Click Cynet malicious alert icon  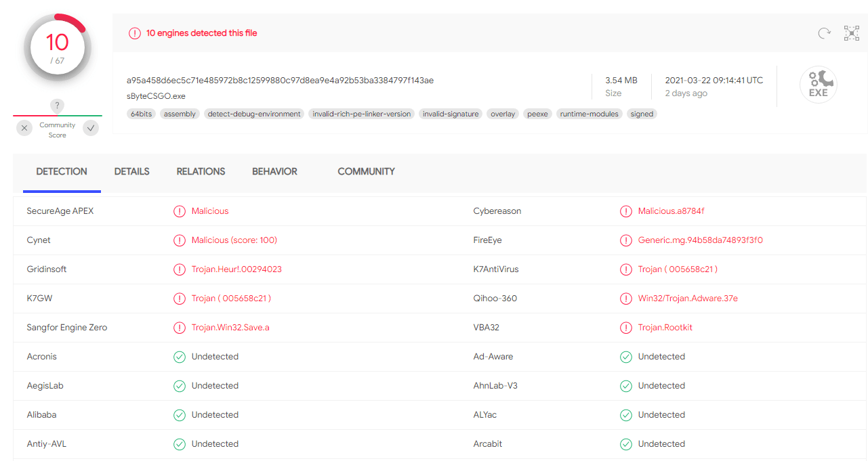180,240
